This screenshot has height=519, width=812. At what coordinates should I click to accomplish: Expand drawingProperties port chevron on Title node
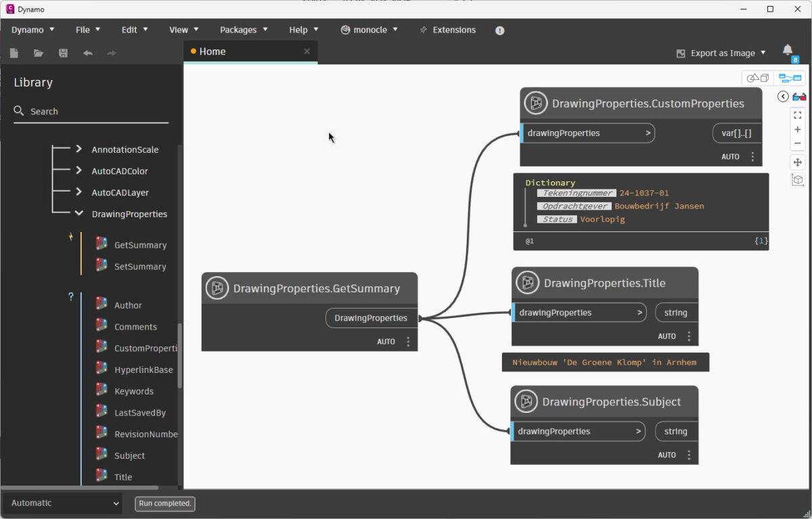639,313
